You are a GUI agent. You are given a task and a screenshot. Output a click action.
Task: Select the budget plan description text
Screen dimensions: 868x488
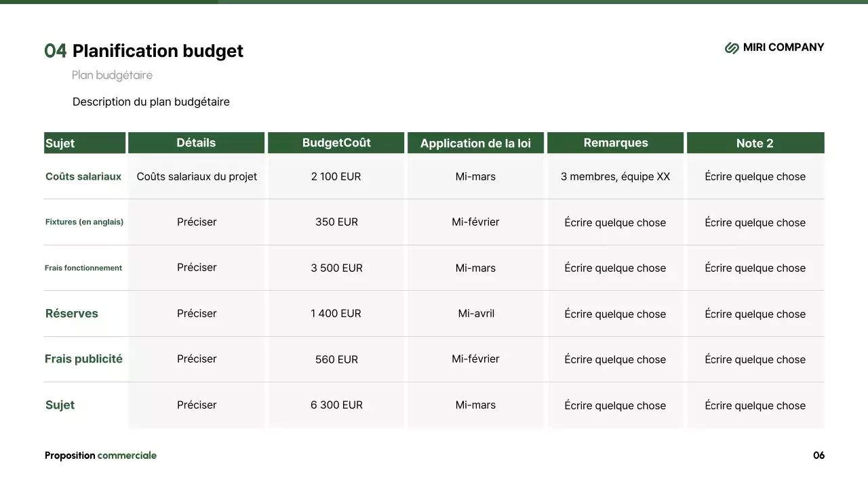151,102
